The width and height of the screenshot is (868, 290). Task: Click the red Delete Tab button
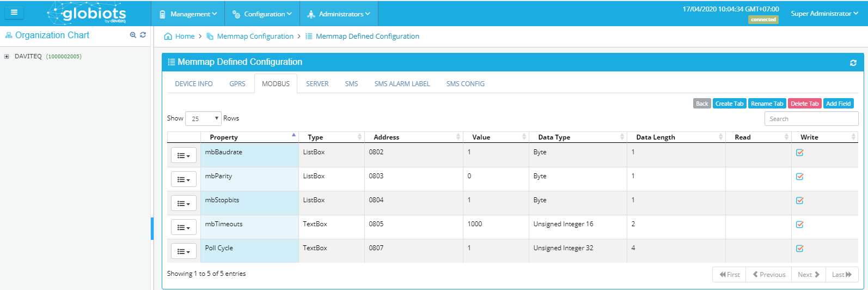point(804,104)
